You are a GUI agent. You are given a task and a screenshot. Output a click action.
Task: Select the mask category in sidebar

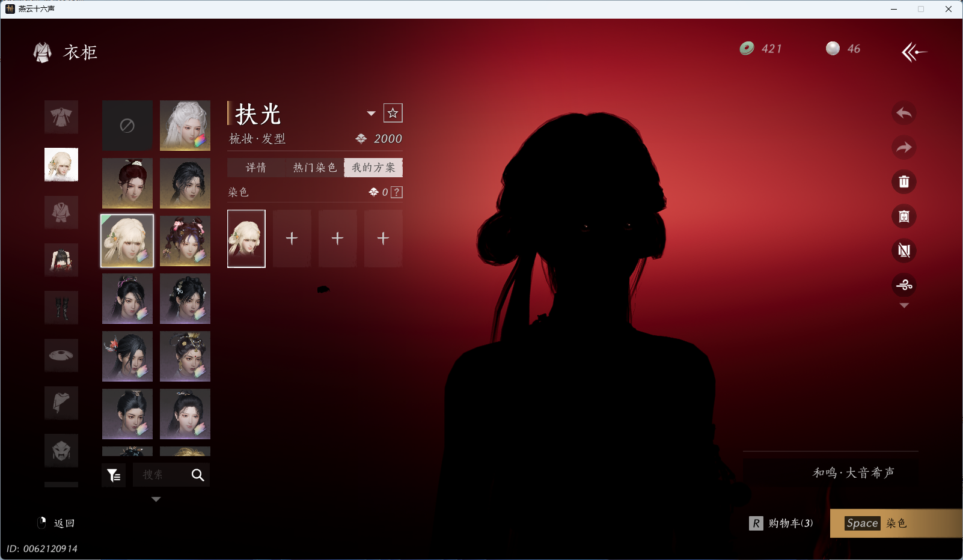[61, 450]
